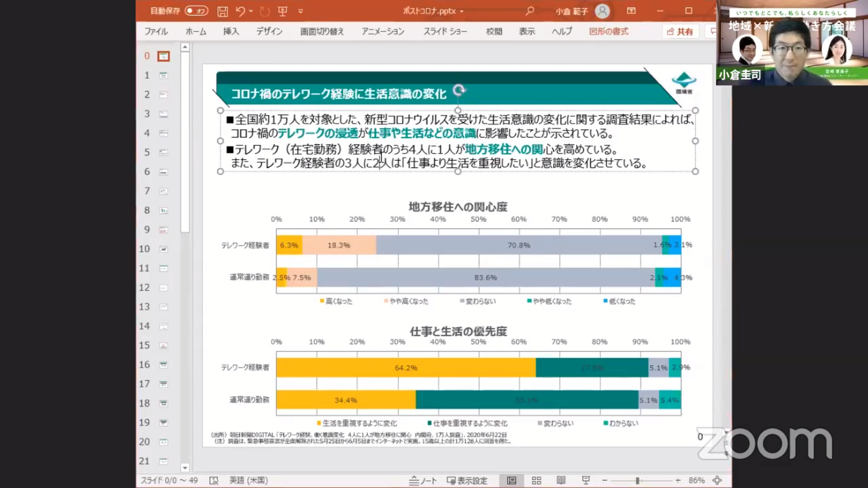Switch to the アニメーション tab
This screenshot has width=868, height=488.
pyautogui.click(x=383, y=31)
